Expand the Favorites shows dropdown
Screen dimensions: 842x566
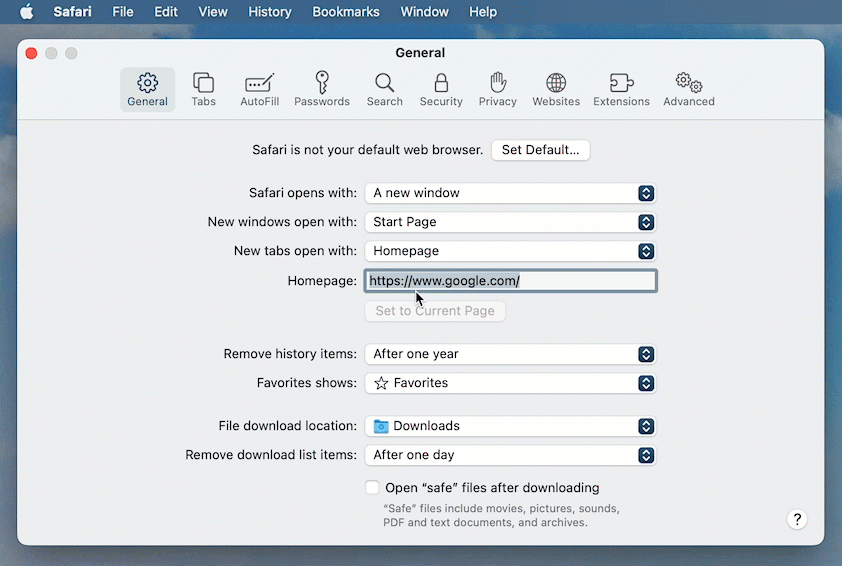tap(510, 383)
